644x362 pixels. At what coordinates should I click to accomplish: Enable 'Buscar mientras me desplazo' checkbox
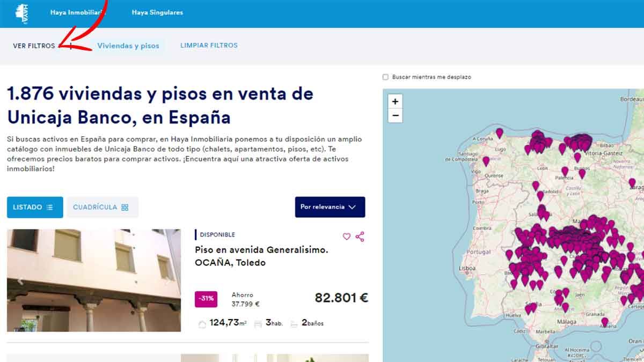tap(385, 77)
